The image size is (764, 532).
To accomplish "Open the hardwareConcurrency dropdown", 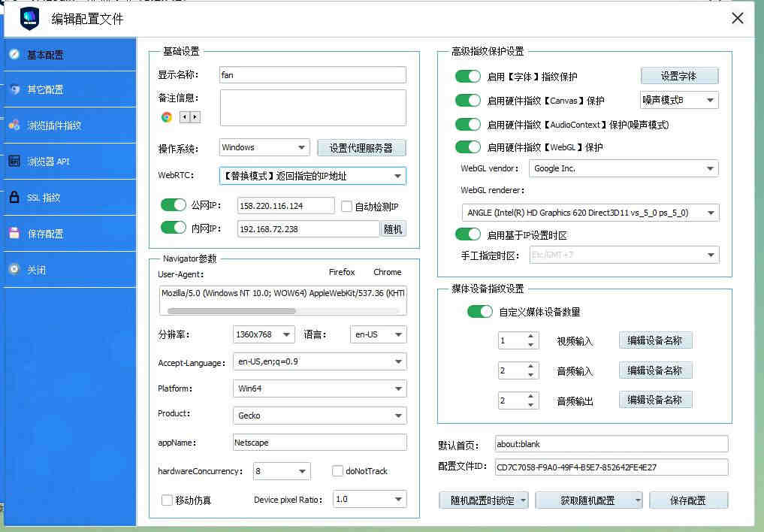I will coord(282,471).
